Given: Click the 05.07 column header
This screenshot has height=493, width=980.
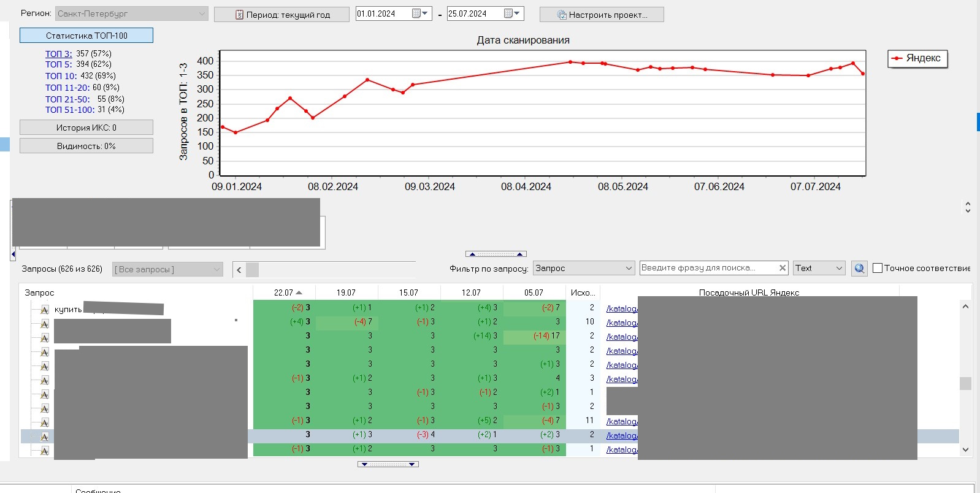Looking at the screenshot, I should point(534,292).
